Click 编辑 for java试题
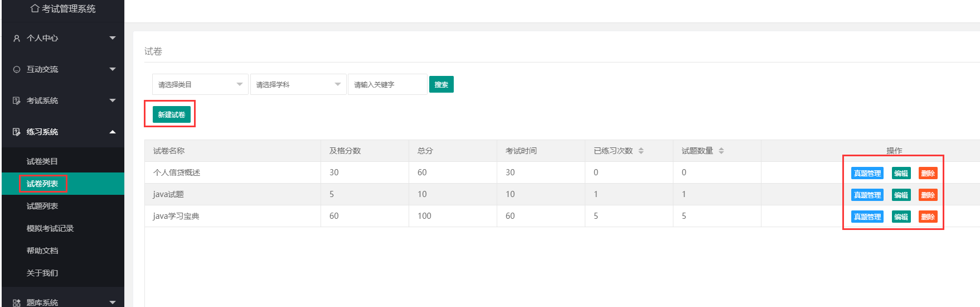Viewport: 980px width, 307px height. [x=901, y=195]
